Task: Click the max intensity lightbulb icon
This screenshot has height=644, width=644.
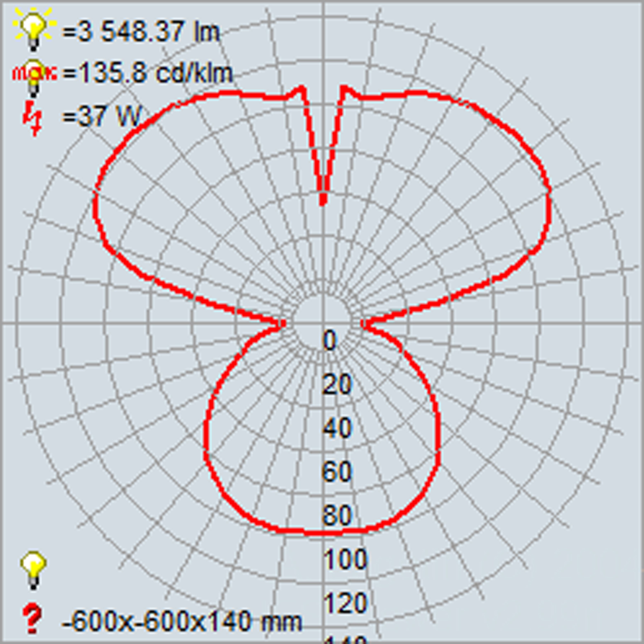Action: tap(33, 74)
